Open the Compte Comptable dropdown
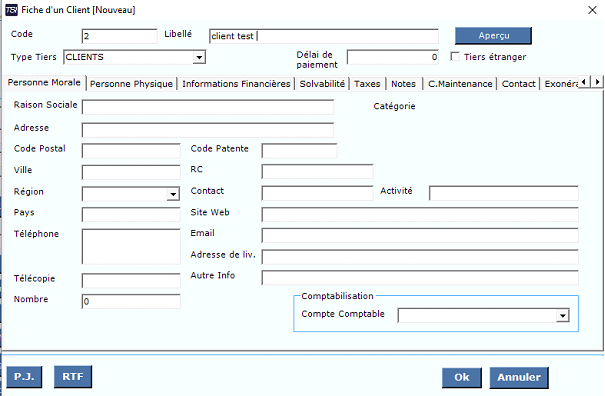Viewport: 605px width, 396px height. (563, 316)
